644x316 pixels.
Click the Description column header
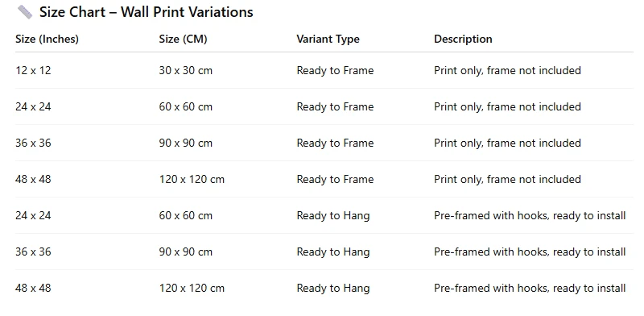pyautogui.click(x=464, y=39)
